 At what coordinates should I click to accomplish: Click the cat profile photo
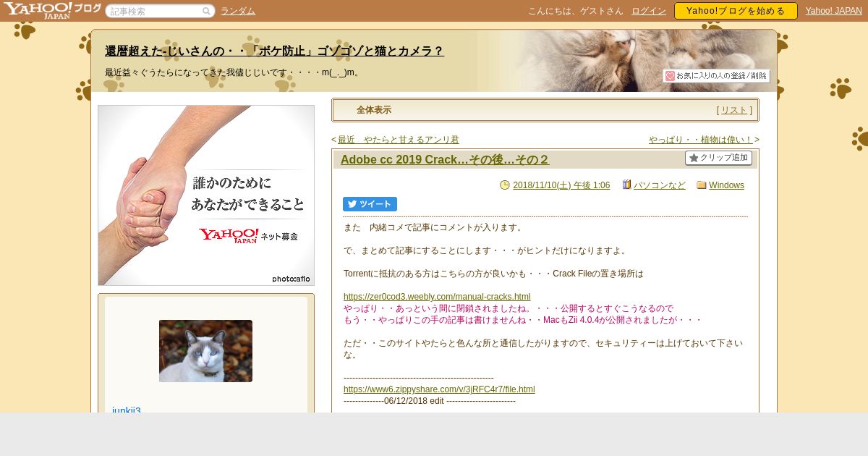[205, 351]
